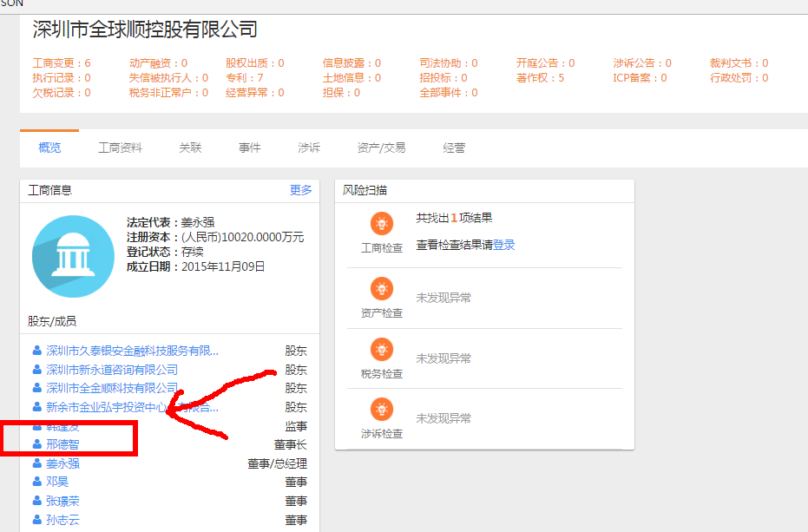Screen dimensions: 808x532
Task: Click company title 深圳市全球顺控股有限公司
Action: 145,30
